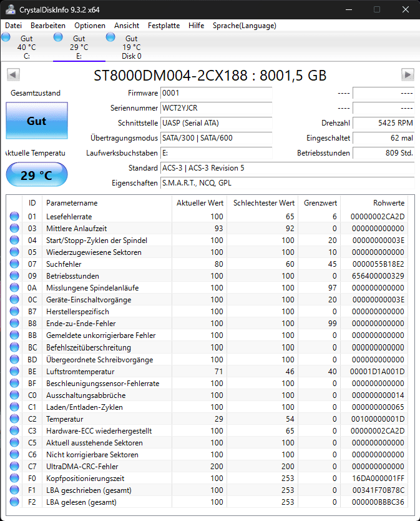
Task: Click status orb for Ausschaltungsabbrüche
Action: click(x=14, y=395)
